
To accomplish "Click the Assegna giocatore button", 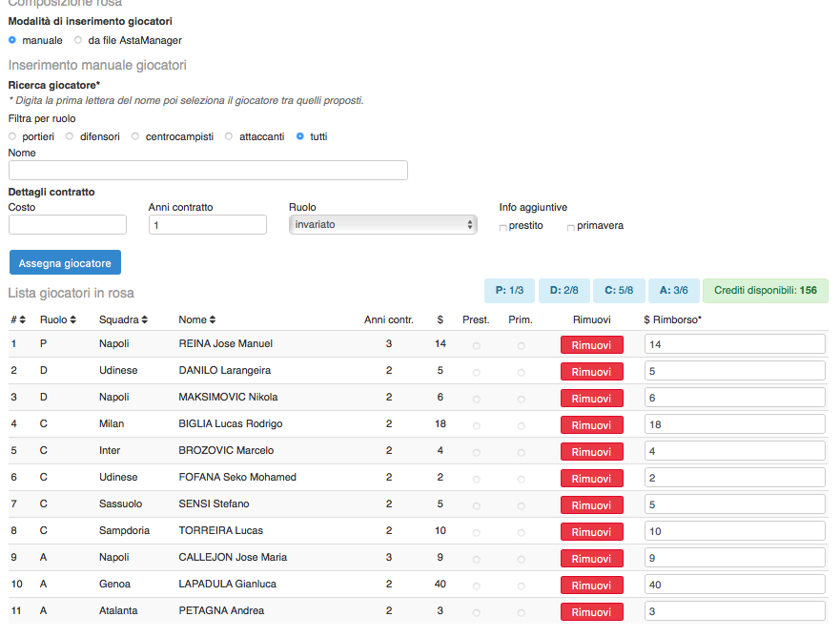I will pyautogui.click(x=65, y=262).
